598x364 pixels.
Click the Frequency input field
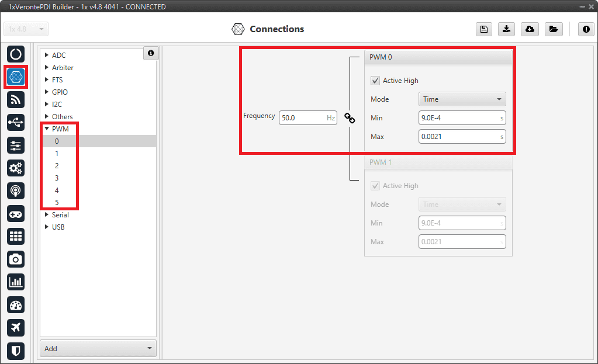[x=301, y=118]
